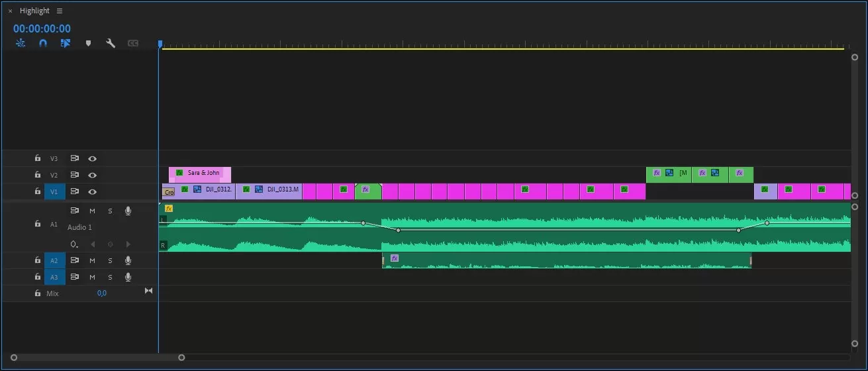Click the Mix volume value 0,0
The image size is (868, 371).
point(101,293)
